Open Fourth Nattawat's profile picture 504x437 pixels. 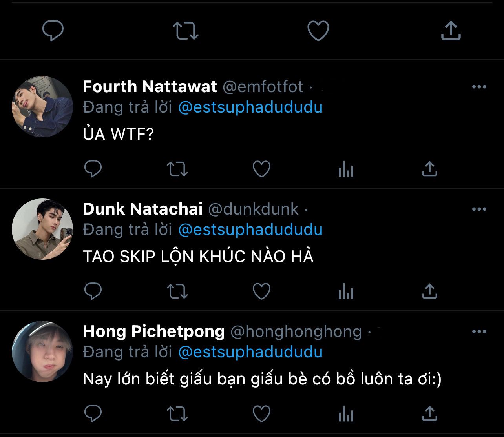[42, 107]
